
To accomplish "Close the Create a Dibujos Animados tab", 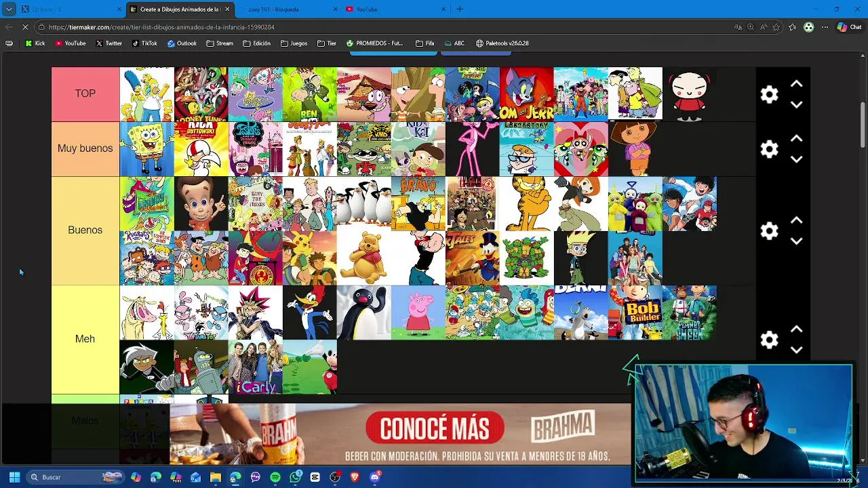I will tap(227, 9).
